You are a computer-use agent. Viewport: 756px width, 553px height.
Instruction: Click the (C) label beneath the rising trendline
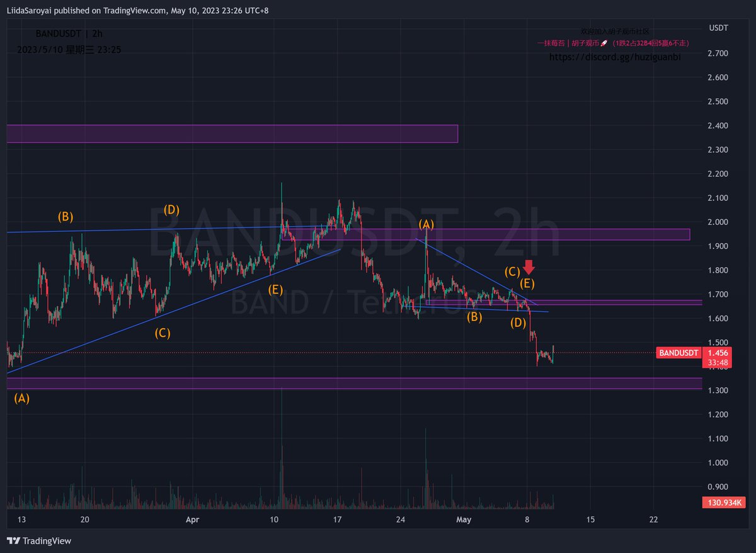coord(163,333)
